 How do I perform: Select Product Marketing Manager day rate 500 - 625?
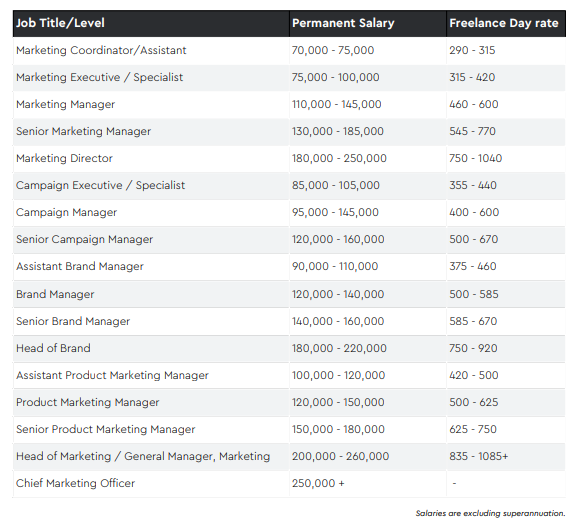(x=473, y=402)
